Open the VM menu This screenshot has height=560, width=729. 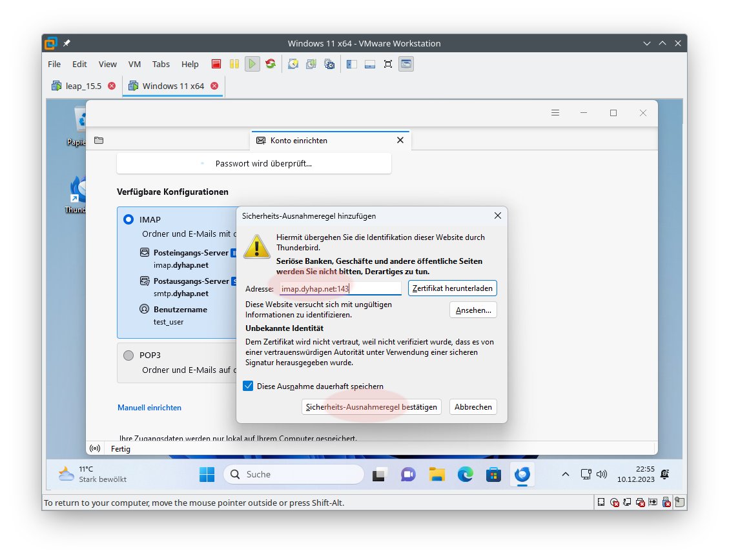(x=134, y=64)
